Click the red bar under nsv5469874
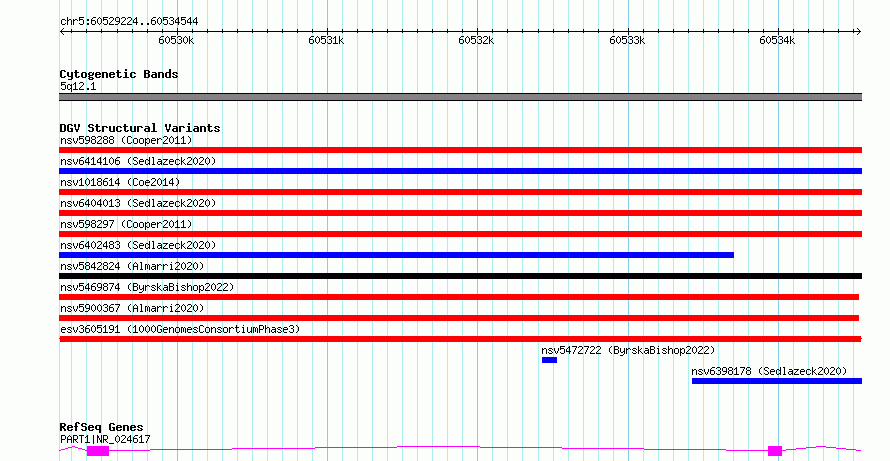 tap(459, 297)
